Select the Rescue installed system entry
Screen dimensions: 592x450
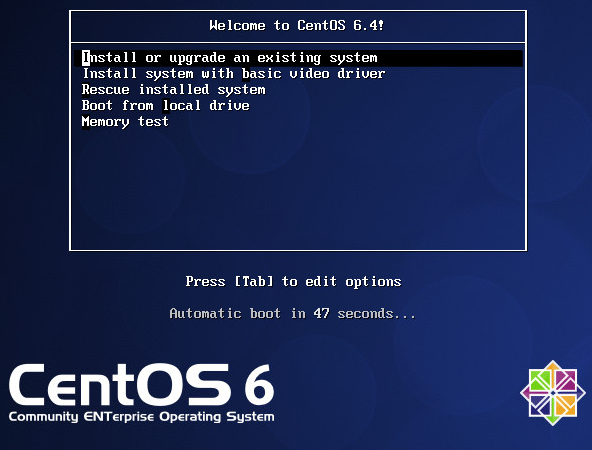pyautogui.click(x=174, y=90)
